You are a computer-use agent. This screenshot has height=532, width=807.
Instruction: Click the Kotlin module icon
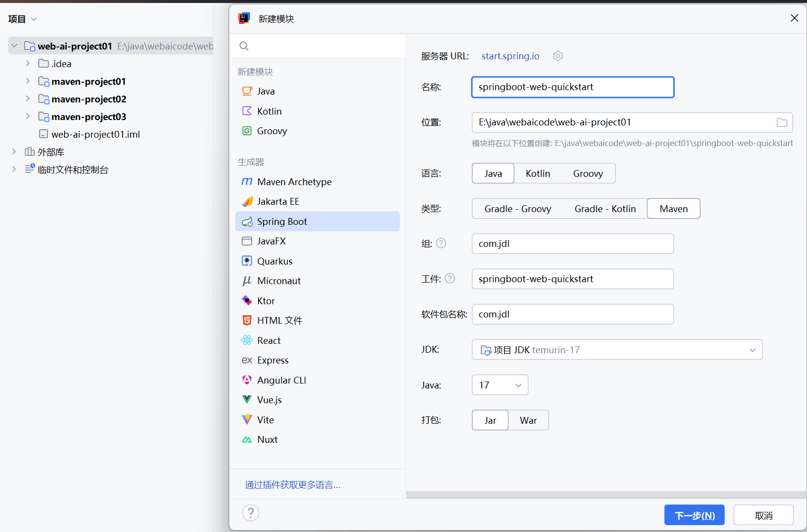(247, 111)
